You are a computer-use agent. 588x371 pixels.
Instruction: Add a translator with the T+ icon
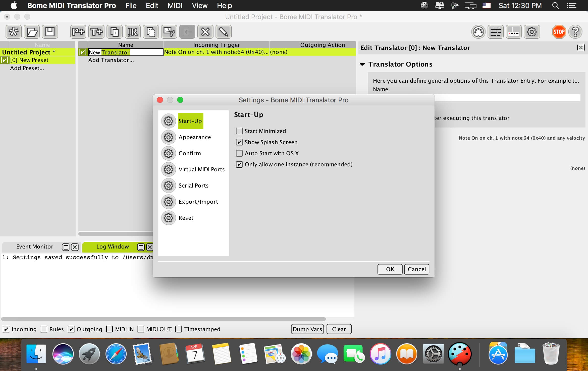click(96, 32)
